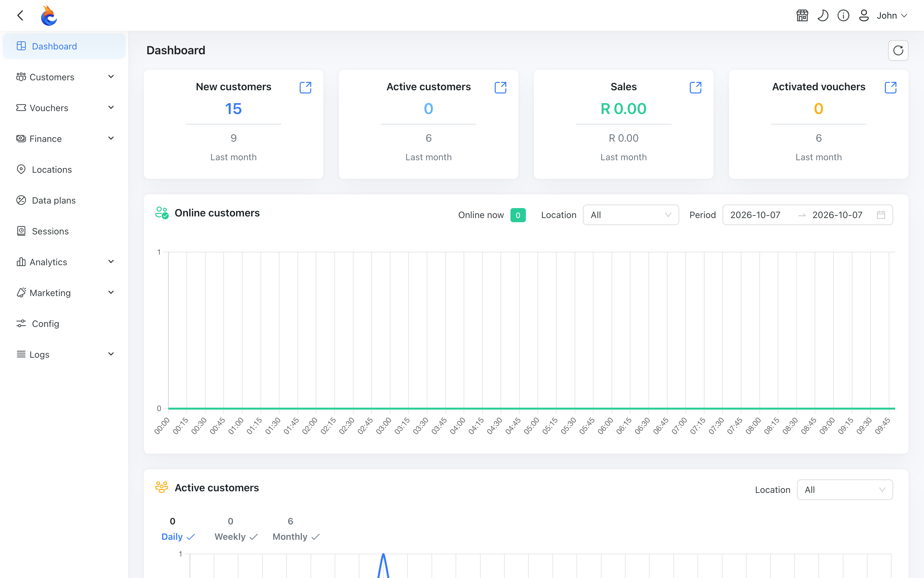Open Active customers card external link icon
Image resolution: width=924 pixels, height=578 pixels.
point(501,88)
